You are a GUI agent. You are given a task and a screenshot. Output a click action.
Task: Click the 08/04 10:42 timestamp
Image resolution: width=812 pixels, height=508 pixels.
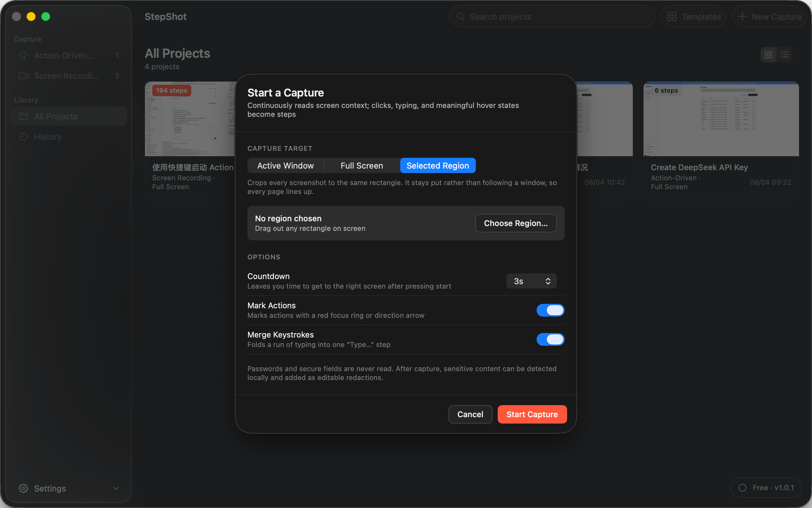[x=605, y=182]
